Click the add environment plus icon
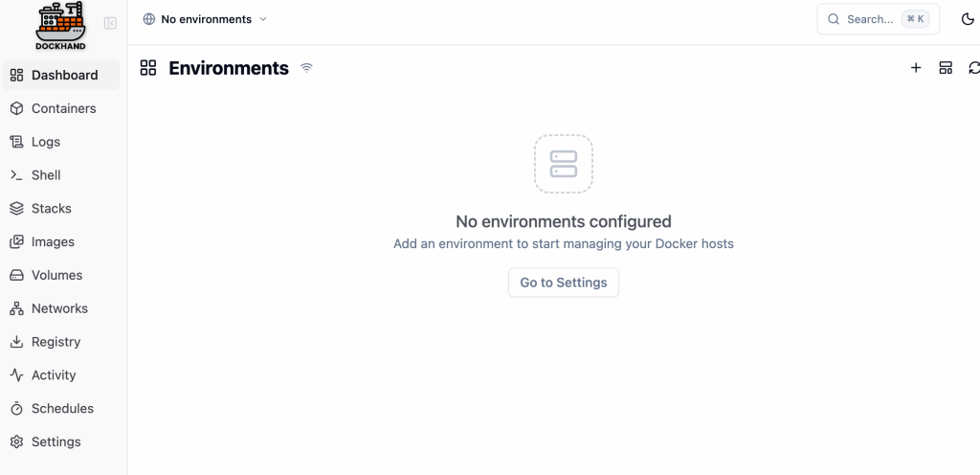The height and width of the screenshot is (475, 980). [916, 68]
